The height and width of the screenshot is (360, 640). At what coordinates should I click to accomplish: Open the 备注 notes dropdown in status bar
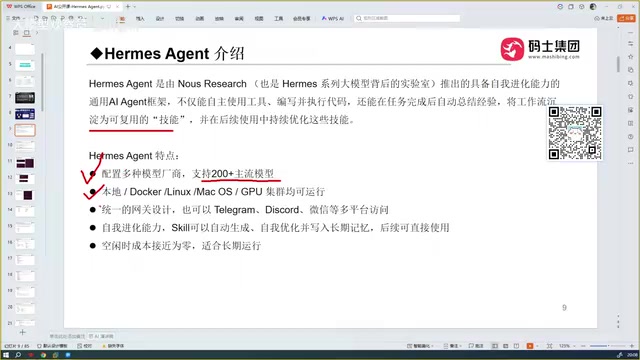click(453, 346)
